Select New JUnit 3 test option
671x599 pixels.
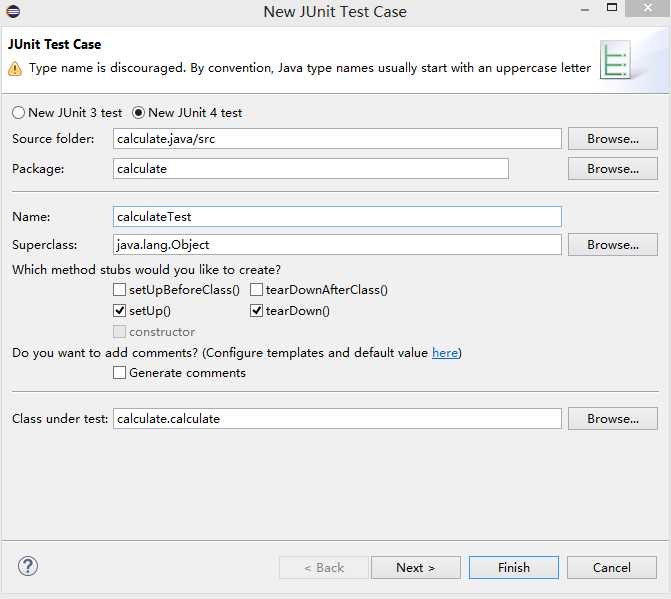click(67, 113)
